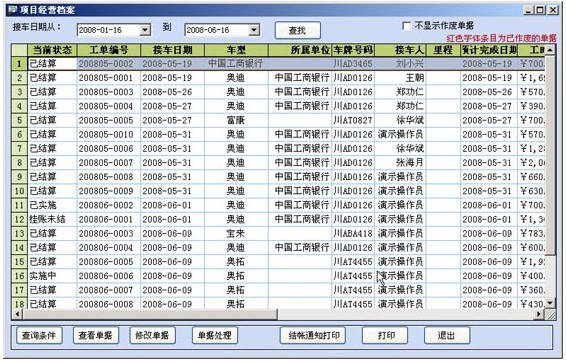Select row number 1 header
Image resolution: width=566 pixels, height=361 pixels.
(x=19, y=64)
